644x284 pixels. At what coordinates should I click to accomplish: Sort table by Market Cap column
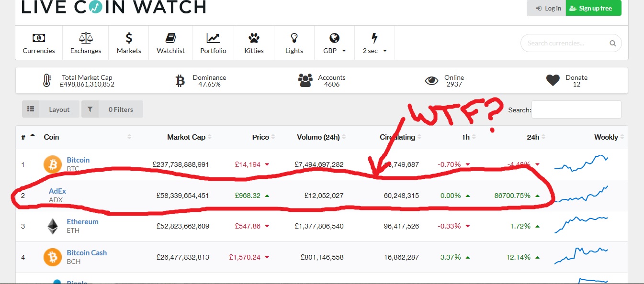tap(189, 137)
